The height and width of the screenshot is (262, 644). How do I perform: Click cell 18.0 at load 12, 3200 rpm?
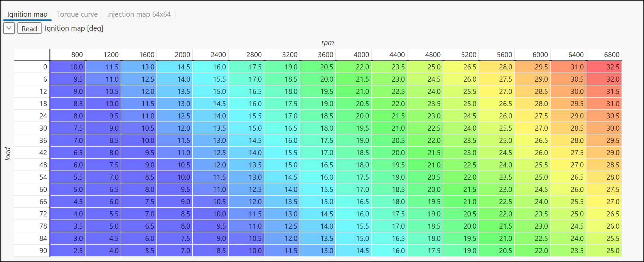pos(282,92)
